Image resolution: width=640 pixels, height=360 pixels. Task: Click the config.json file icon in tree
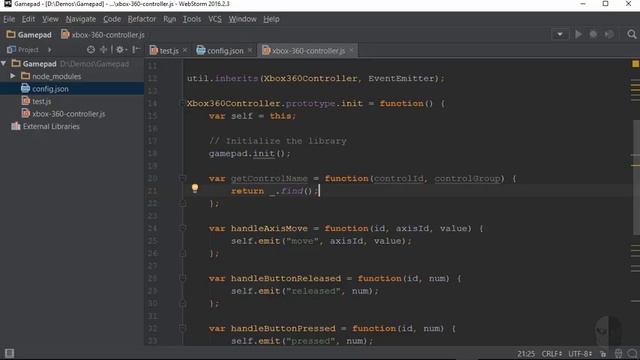26,88
